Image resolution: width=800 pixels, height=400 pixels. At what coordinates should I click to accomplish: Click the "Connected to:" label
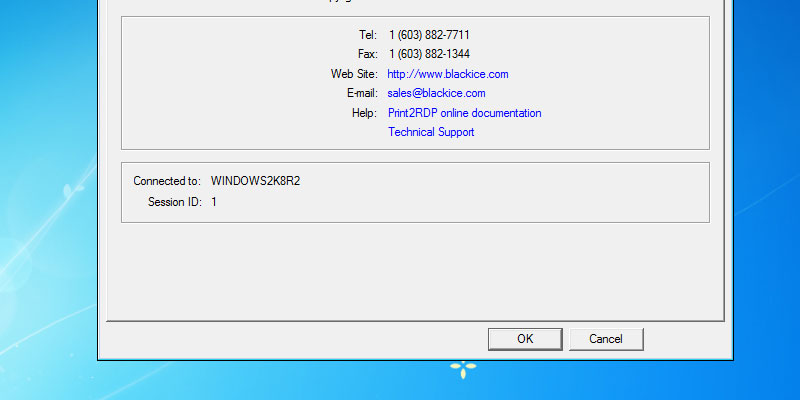(167, 182)
